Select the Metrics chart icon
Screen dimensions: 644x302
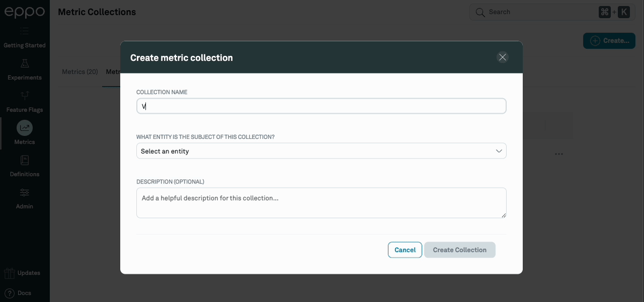25,128
